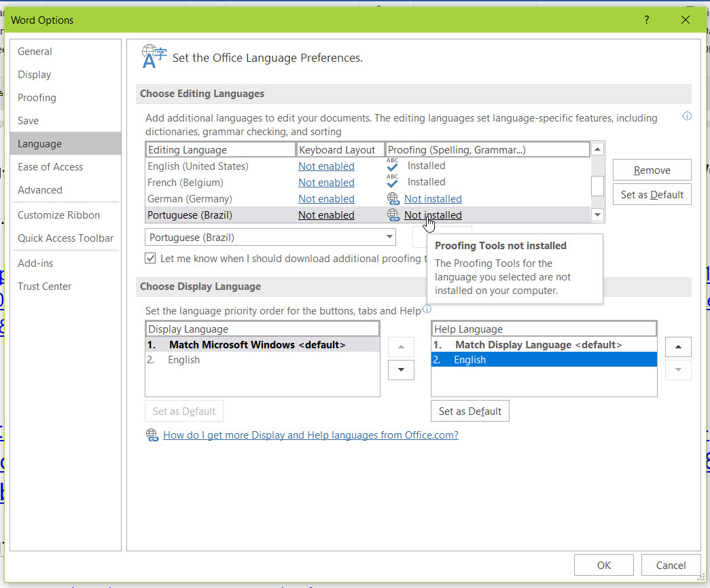The width and height of the screenshot is (710, 588).
Task: Click 'Not enabled' link for English (United States)
Action: coord(326,166)
